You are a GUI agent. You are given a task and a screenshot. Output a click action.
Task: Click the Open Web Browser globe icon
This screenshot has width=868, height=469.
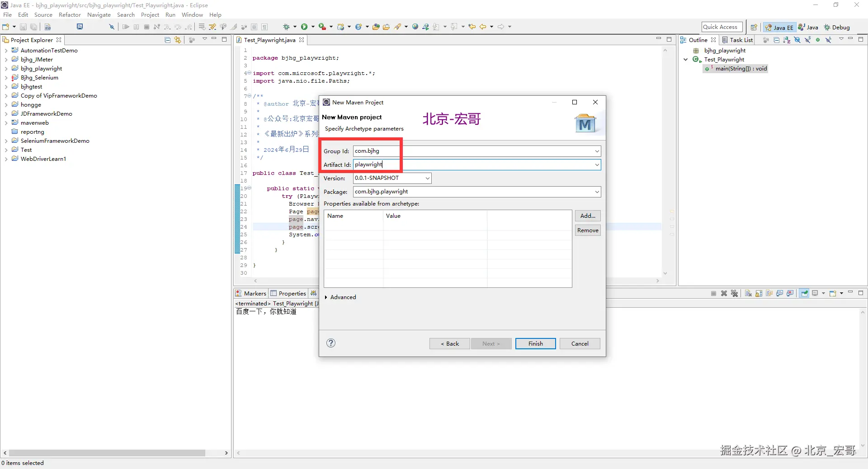(415, 27)
